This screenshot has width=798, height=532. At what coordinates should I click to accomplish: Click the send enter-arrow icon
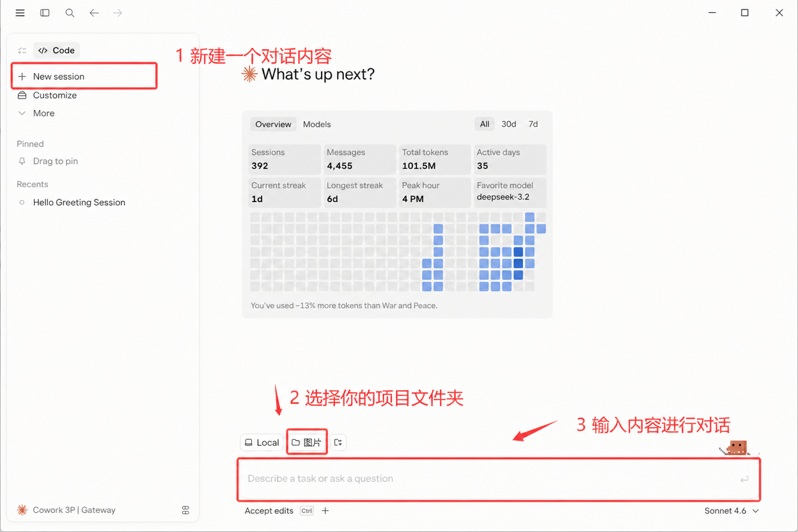[744, 479]
